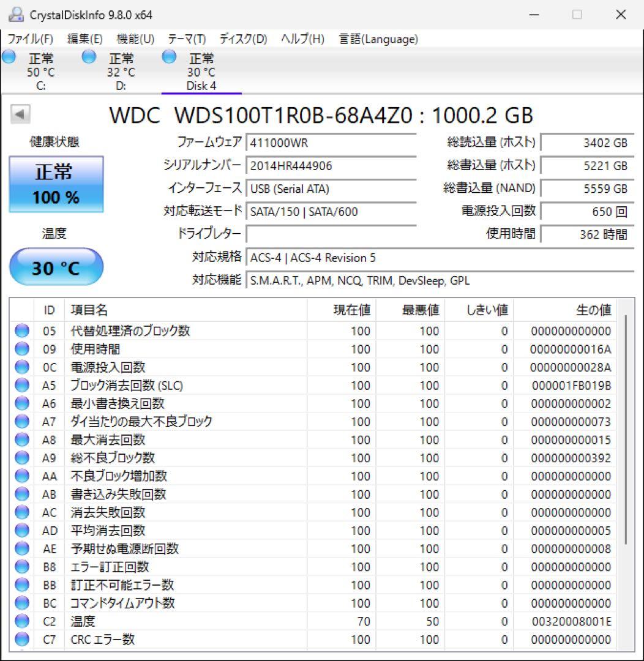The image size is (644, 661).
Task: Click the status orb of row A8 最大消去回数
Action: pyautogui.click(x=22, y=439)
